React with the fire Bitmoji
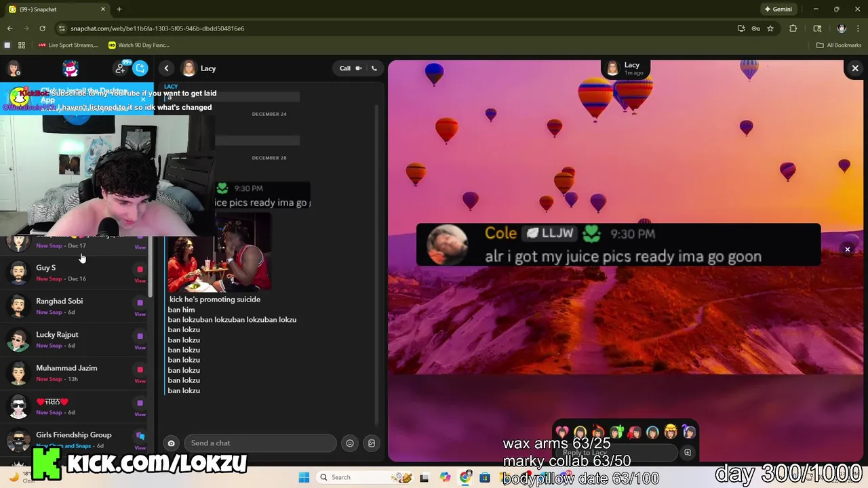Image resolution: width=868 pixels, height=488 pixels. 598,432
